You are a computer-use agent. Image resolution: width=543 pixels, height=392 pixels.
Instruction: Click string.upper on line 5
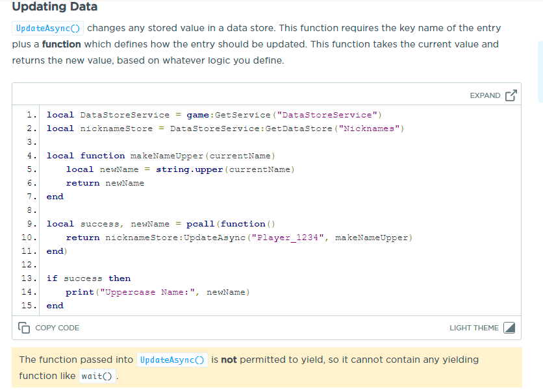pyautogui.click(x=189, y=169)
